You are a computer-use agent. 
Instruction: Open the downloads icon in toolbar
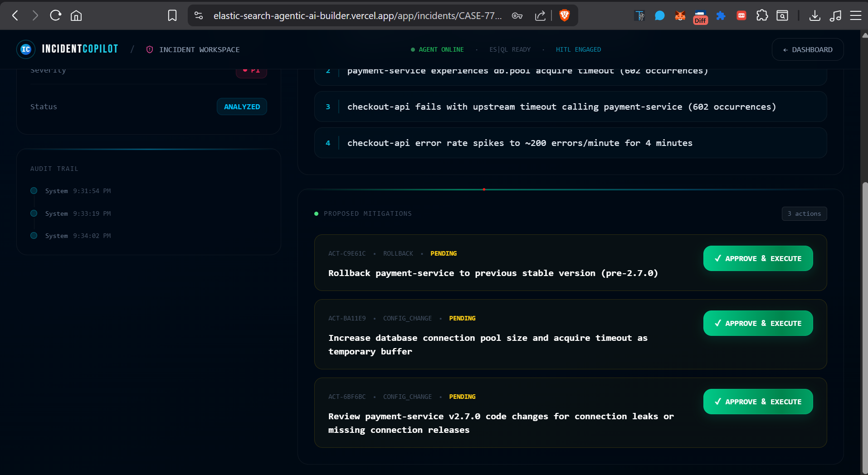tap(815, 15)
